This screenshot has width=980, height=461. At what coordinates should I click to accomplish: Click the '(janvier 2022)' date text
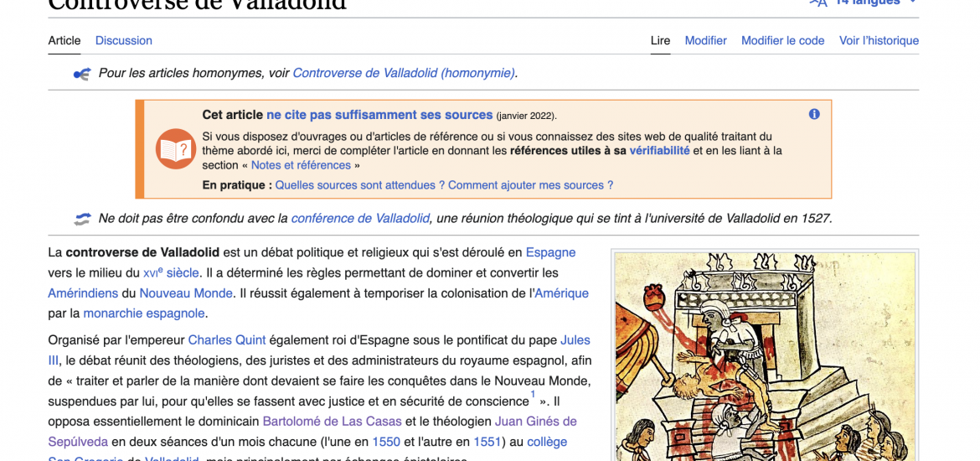pos(526,116)
